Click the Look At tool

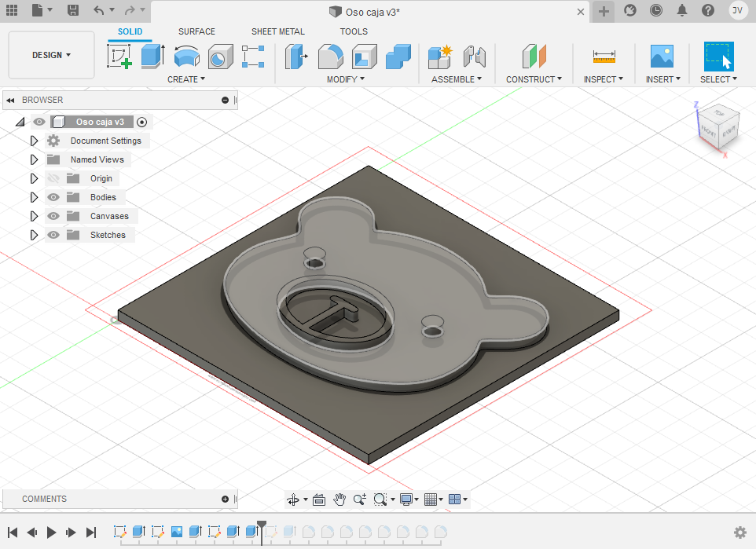pyautogui.click(x=319, y=500)
